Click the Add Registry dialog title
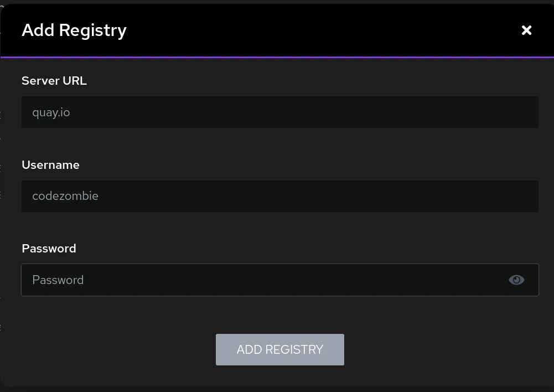554x392 pixels. tap(74, 30)
